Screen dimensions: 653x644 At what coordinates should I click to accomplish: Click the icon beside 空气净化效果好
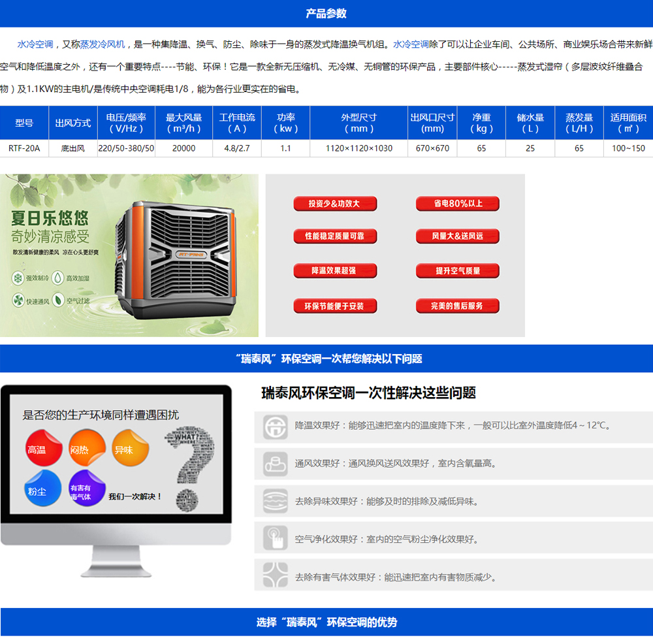pyautogui.click(x=275, y=539)
